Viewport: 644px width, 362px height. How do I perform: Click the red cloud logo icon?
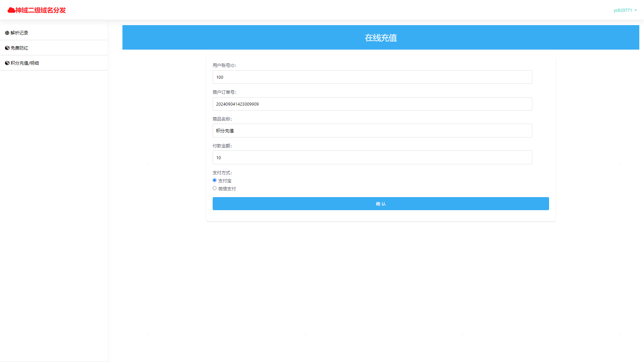pos(11,10)
